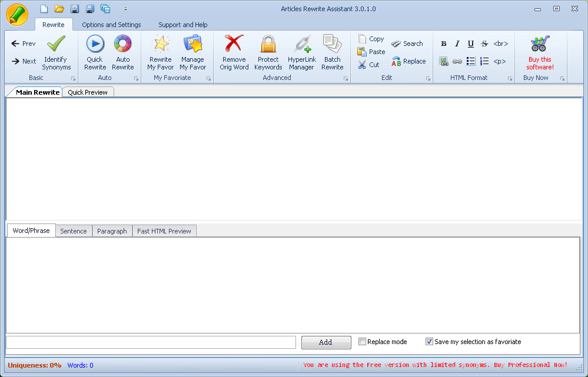Launch Auto Rewrite color wheel
This screenshot has height=377, width=588.
(x=122, y=52)
